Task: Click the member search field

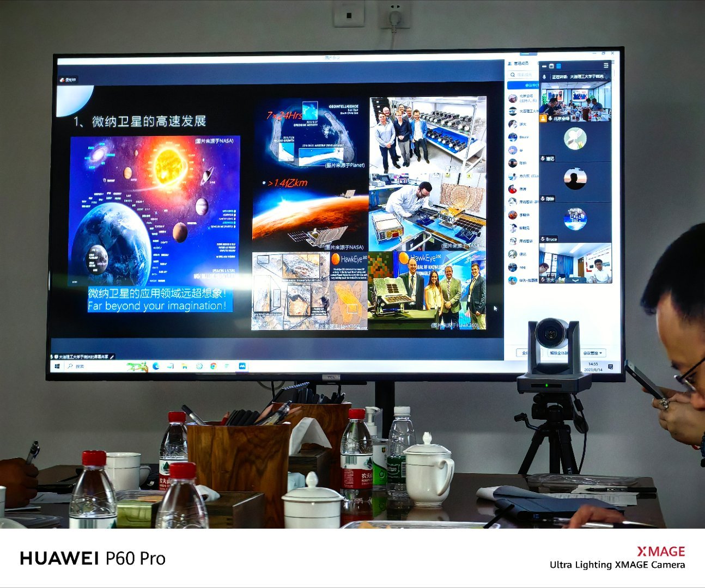Action: pos(523,75)
